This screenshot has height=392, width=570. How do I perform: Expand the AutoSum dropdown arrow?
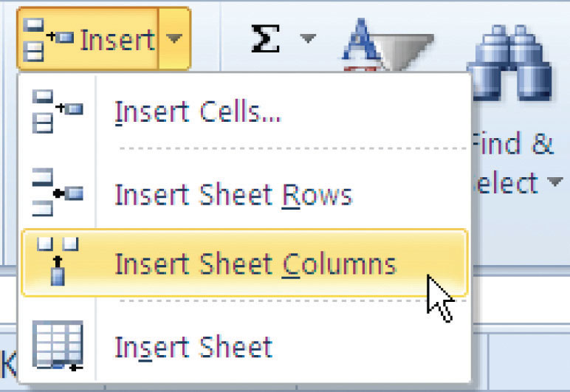pos(309,38)
